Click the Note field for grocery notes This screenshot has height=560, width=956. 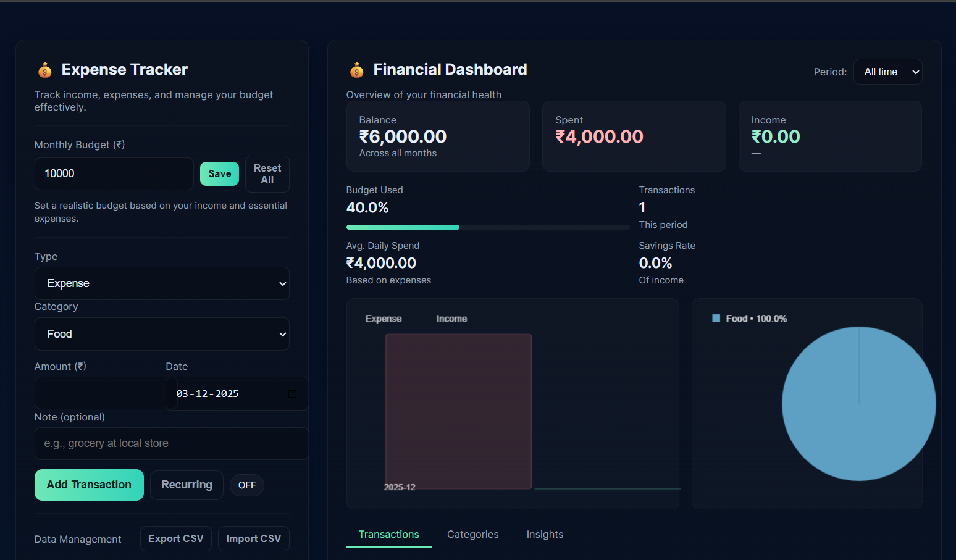click(171, 443)
